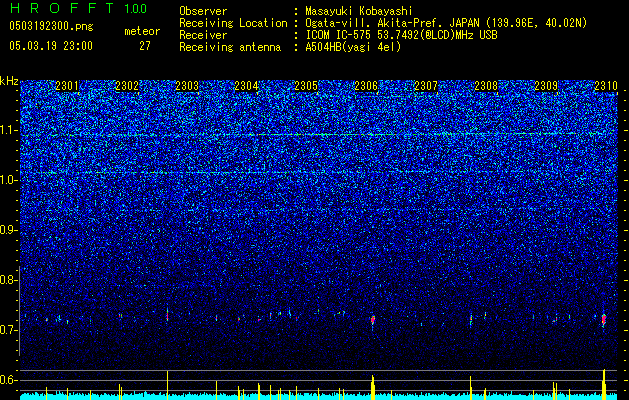629x400 pixels.
Task: Click the Observer label
Action: tap(203, 11)
